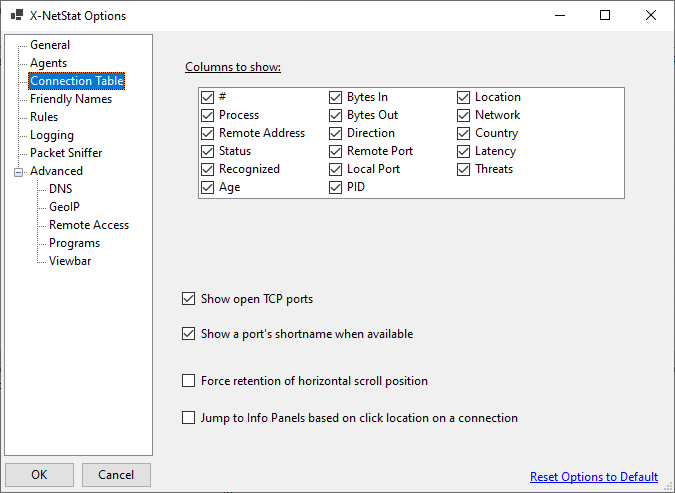Click the Cancel button
The image size is (675, 493).
[116, 474]
